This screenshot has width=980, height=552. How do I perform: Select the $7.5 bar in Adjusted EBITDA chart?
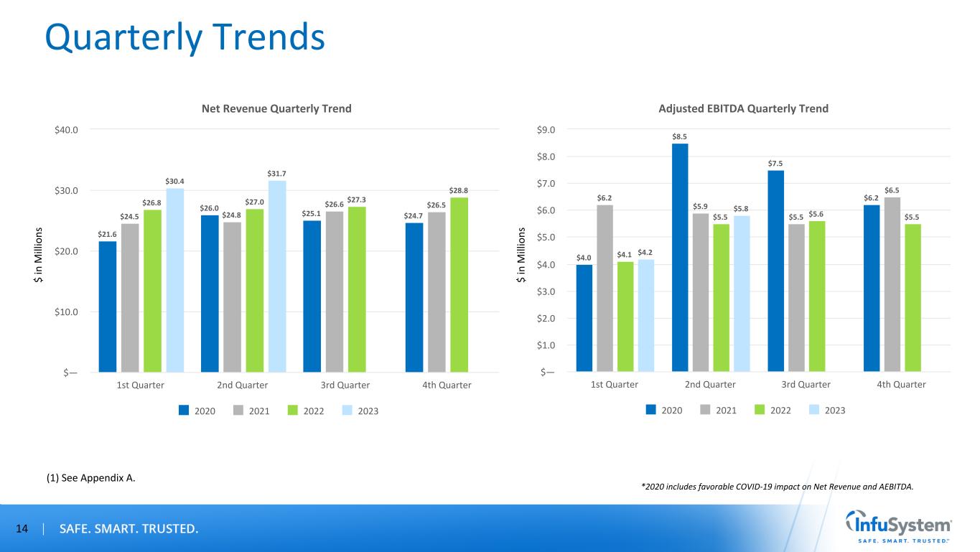tap(775, 271)
